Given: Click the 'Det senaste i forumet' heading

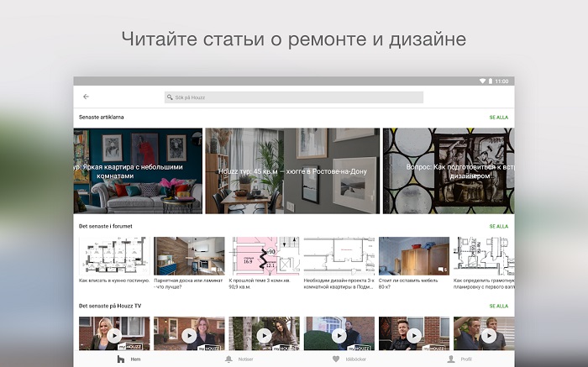Looking at the screenshot, I should tap(105, 226).
